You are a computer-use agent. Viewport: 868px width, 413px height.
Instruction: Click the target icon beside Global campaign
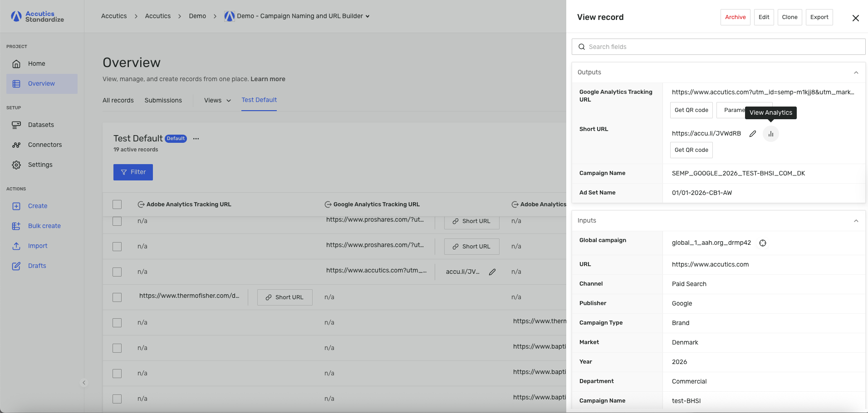click(x=763, y=243)
